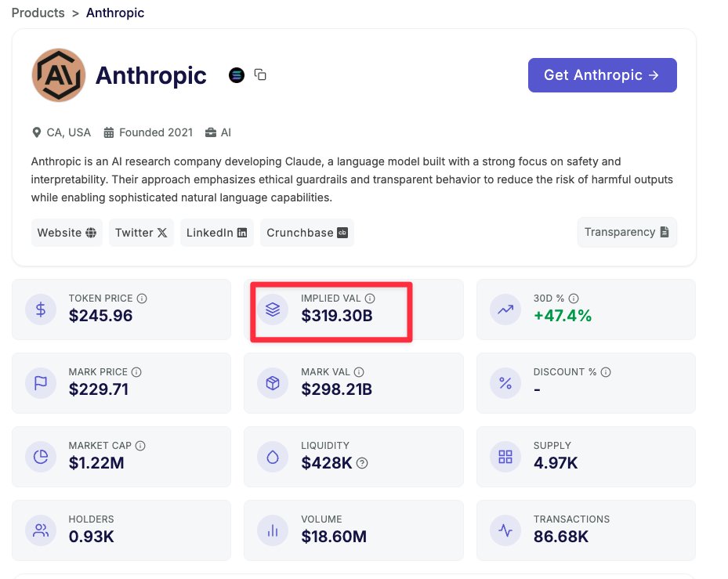The image size is (728, 579).
Task: Open Anthropic's Crunchbase page
Action: (x=307, y=232)
